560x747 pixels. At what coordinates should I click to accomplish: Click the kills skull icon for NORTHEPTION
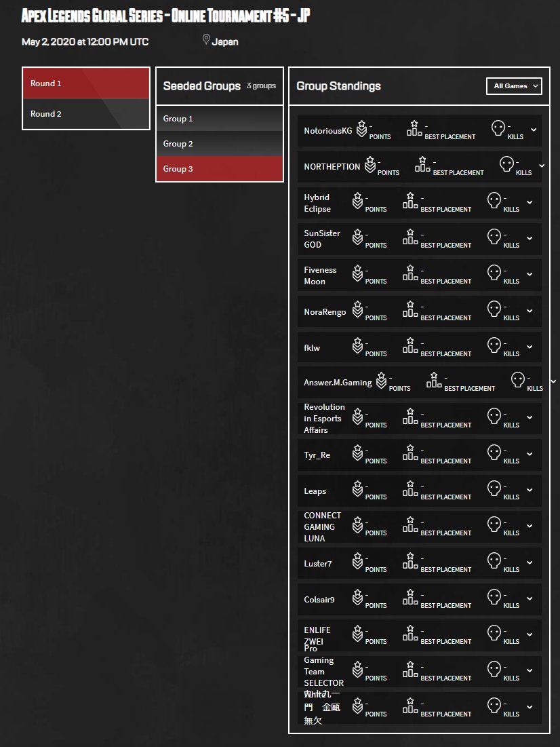pos(506,164)
